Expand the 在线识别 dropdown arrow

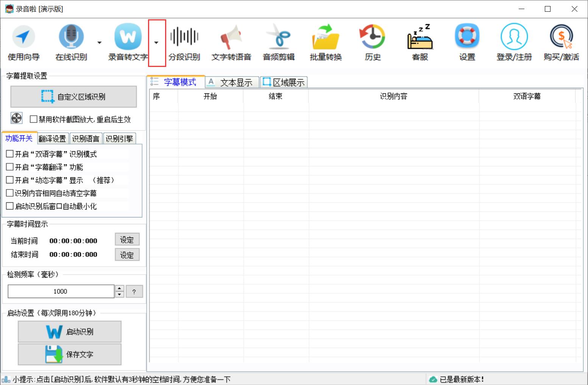99,43
